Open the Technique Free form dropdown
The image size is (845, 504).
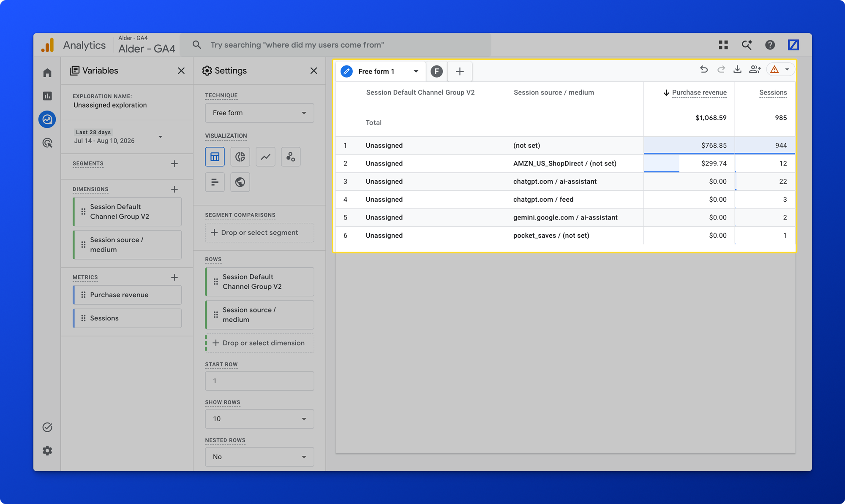[x=259, y=113]
